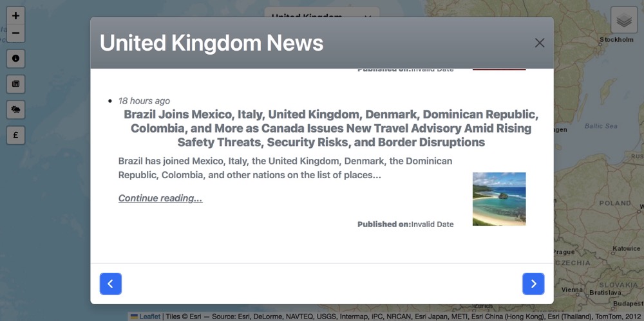Image resolution: width=644 pixels, height=321 pixels.
Task: Click Stockholm on the map
Action: click(x=616, y=40)
